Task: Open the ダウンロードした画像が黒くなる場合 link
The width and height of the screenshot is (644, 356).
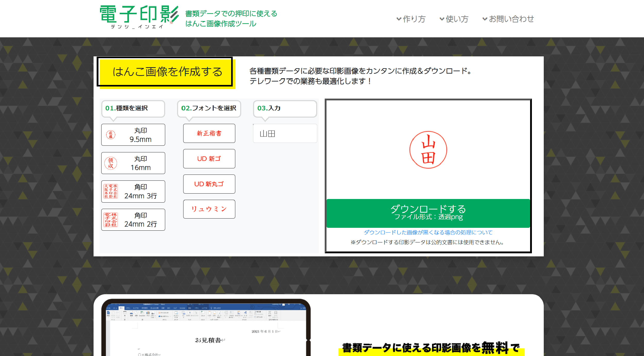Action: (428, 232)
